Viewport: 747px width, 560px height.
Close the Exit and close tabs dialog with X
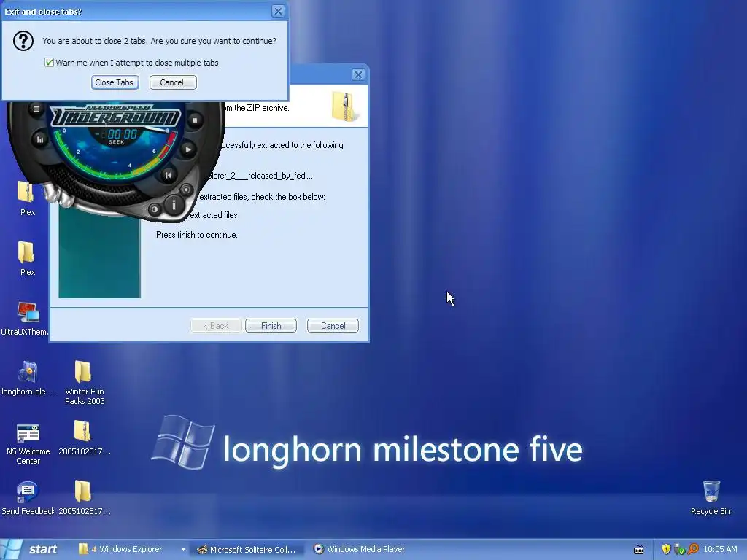click(278, 12)
